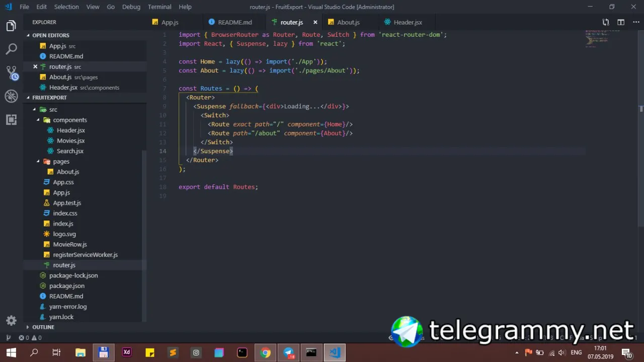Expand the Outline section
644x362 pixels.
point(43,327)
